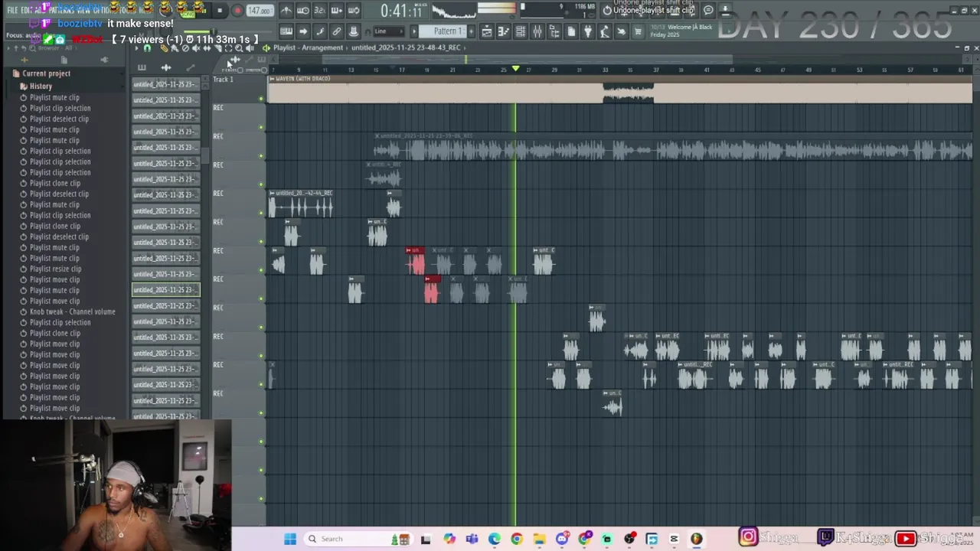Open the VIEW menu
The width and height of the screenshot is (980, 551).
[x=84, y=10]
